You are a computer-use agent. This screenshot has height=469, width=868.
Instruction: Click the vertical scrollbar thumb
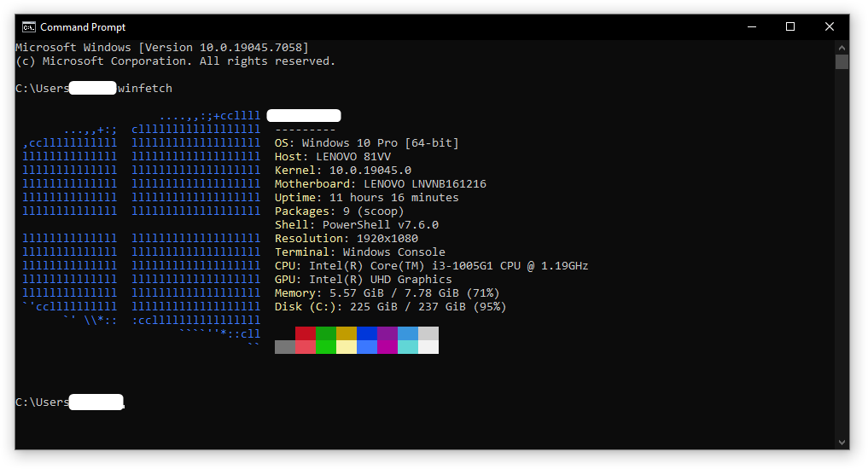(842, 61)
